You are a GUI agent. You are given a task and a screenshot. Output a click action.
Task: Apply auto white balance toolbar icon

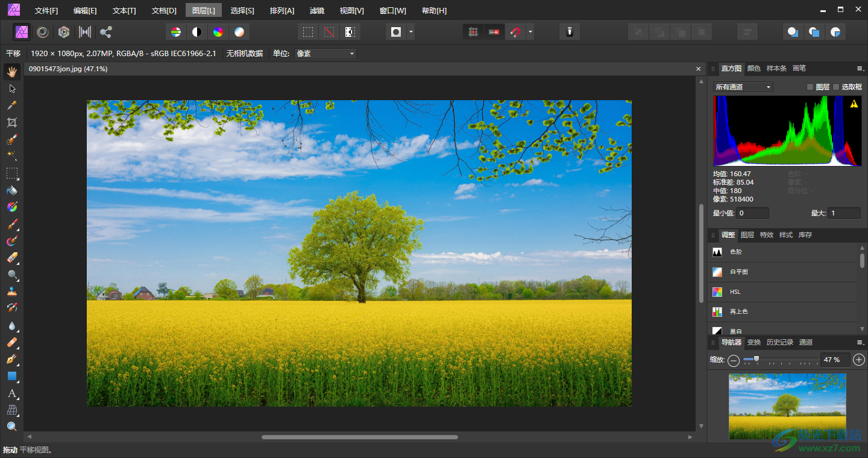click(239, 32)
